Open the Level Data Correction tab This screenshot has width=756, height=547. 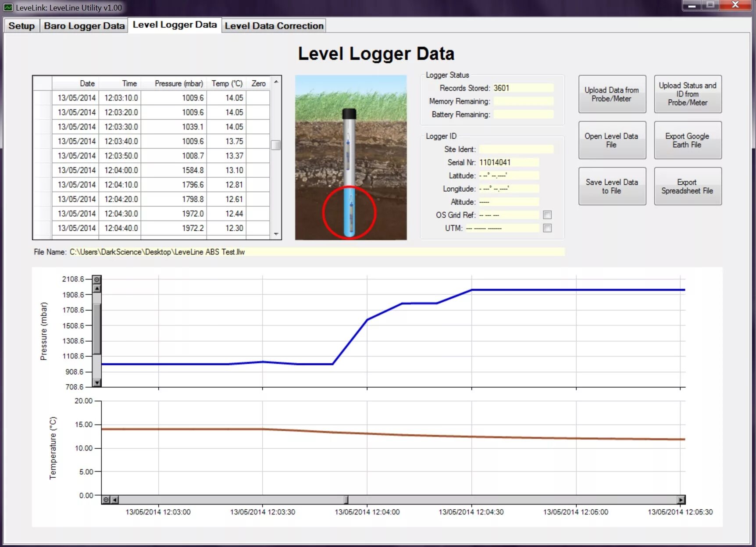point(274,25)
